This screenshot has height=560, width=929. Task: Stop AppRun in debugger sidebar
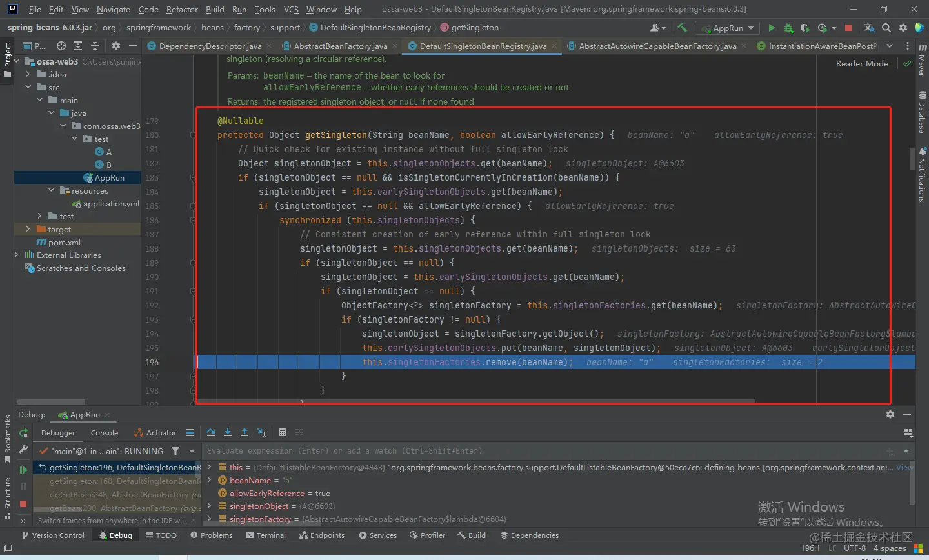click(x=23, y=504)
